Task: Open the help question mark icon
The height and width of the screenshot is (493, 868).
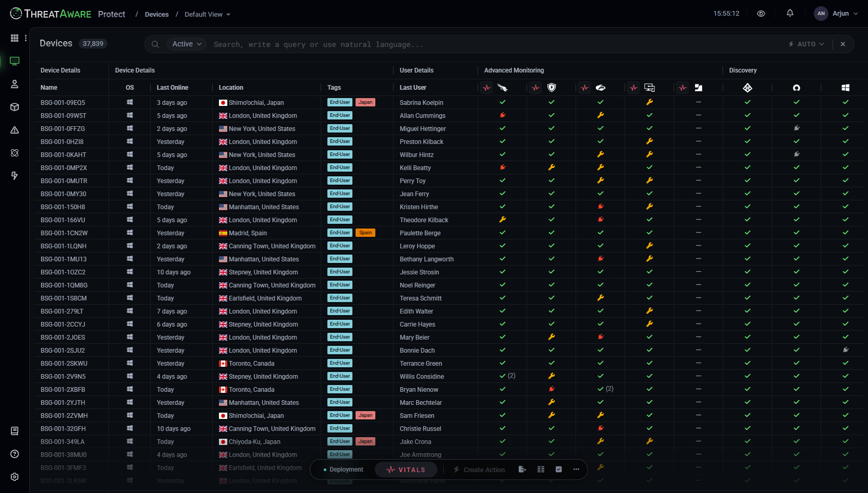Action: (15, 454)
